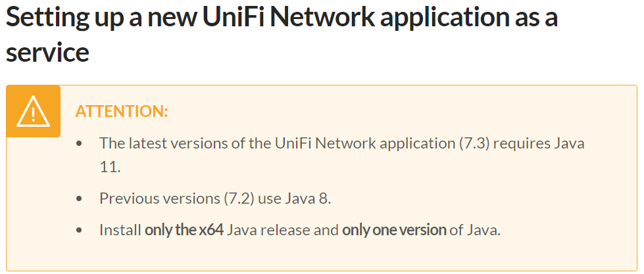The image size is (644, 274).
Task: Click the word 'service' in the heading
Action: 47,53
